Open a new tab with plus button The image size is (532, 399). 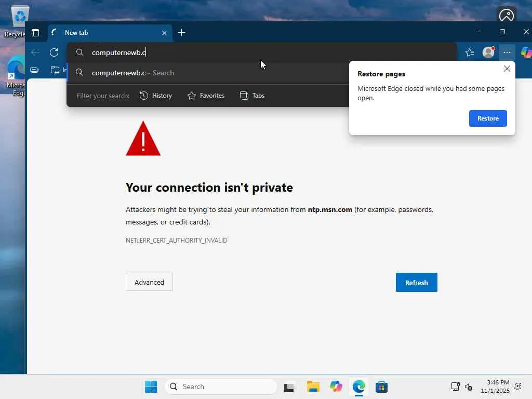click(181, 33)
